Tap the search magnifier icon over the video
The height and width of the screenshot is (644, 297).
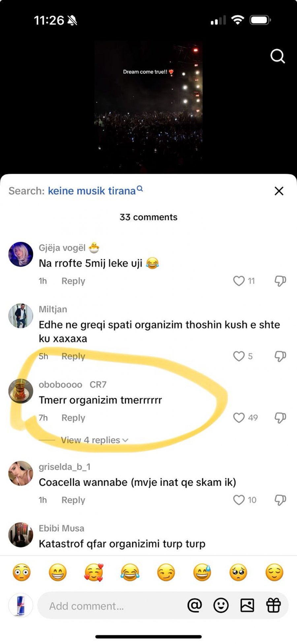[x=278, y=56]
